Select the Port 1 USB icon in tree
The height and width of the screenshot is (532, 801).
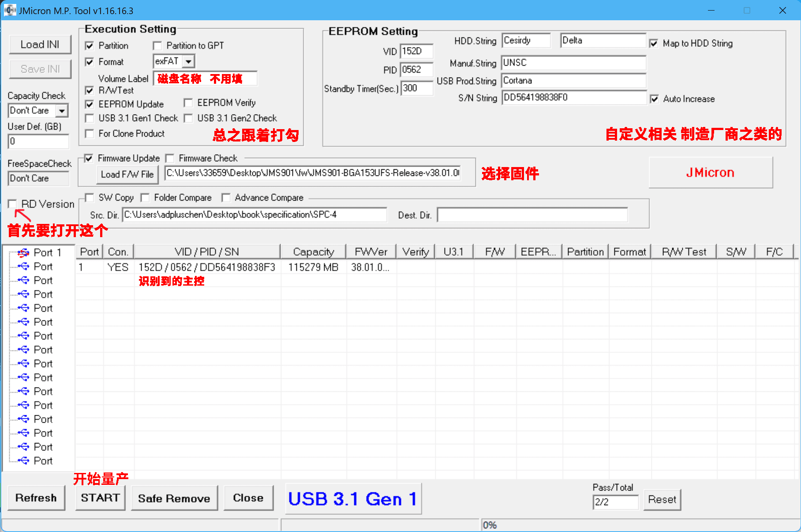[x=23, y=253]
